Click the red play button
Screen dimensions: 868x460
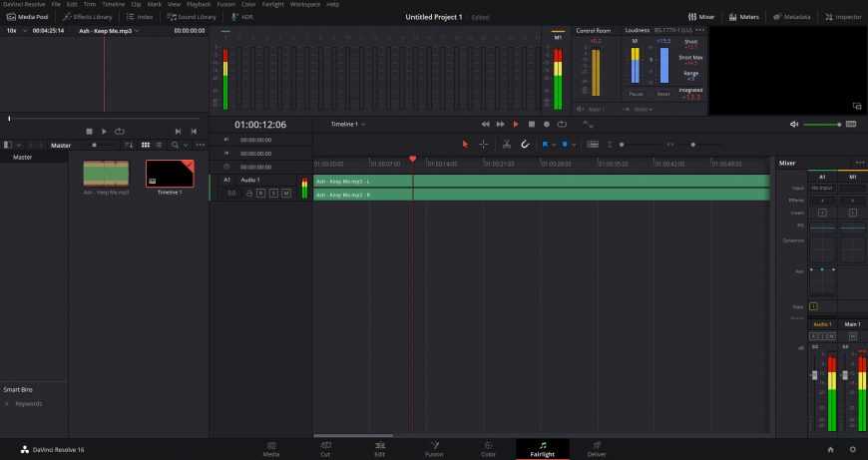pyautogui.click(x=516, y=125)
